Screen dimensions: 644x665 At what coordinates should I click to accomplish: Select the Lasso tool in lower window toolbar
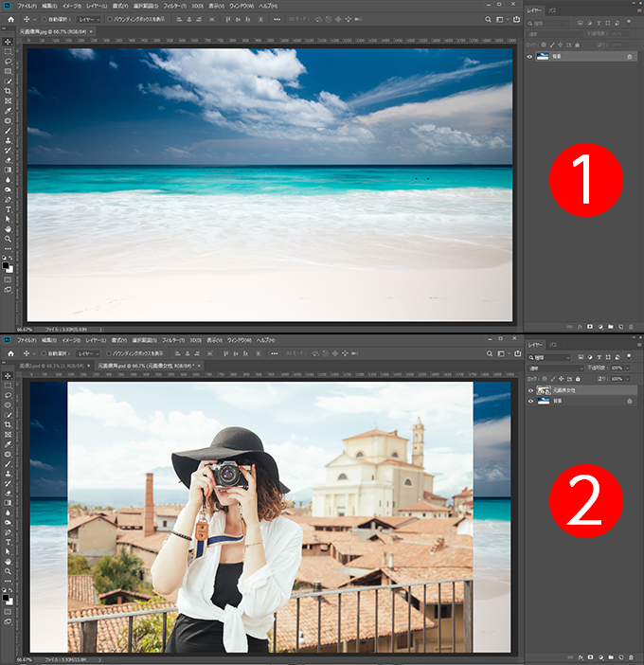tap(8, 395)
